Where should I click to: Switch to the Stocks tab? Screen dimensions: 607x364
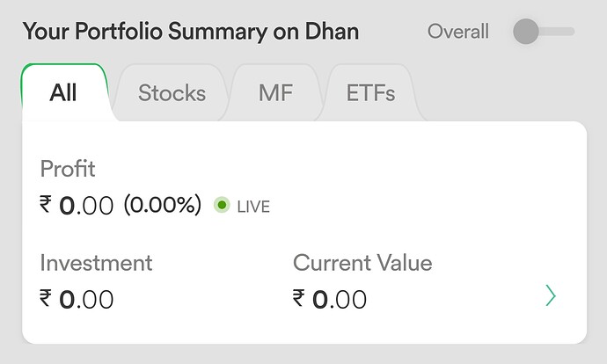(x=172, y=93)
